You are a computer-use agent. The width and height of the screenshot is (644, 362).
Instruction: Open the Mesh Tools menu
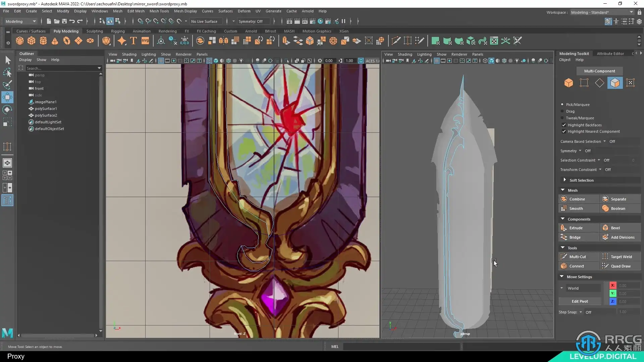(159, 11)
